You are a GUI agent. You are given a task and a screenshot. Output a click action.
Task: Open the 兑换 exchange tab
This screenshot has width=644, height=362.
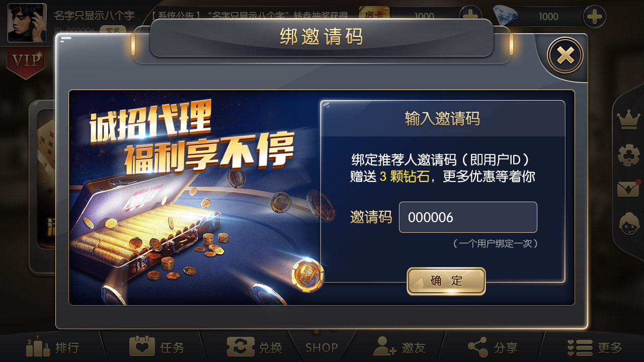(255, 347)
